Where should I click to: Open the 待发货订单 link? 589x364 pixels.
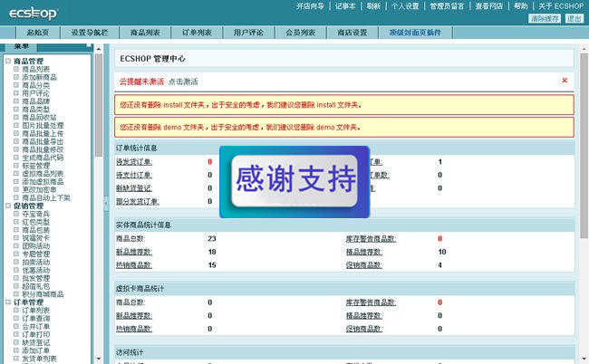134,162
